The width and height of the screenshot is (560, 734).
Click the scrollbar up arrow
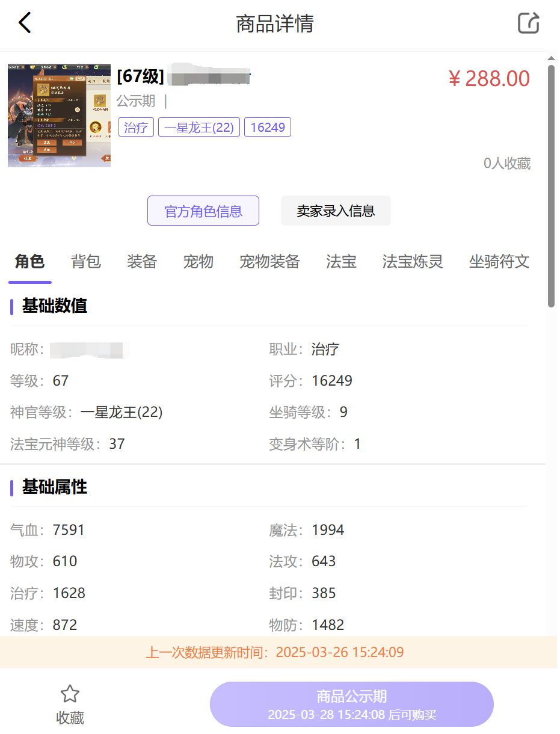551,58
